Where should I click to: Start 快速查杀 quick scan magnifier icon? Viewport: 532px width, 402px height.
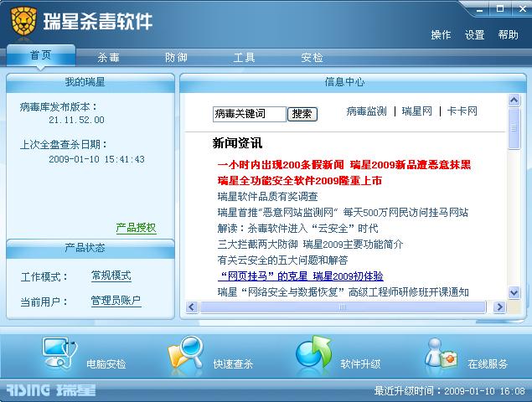coord(186,353)
